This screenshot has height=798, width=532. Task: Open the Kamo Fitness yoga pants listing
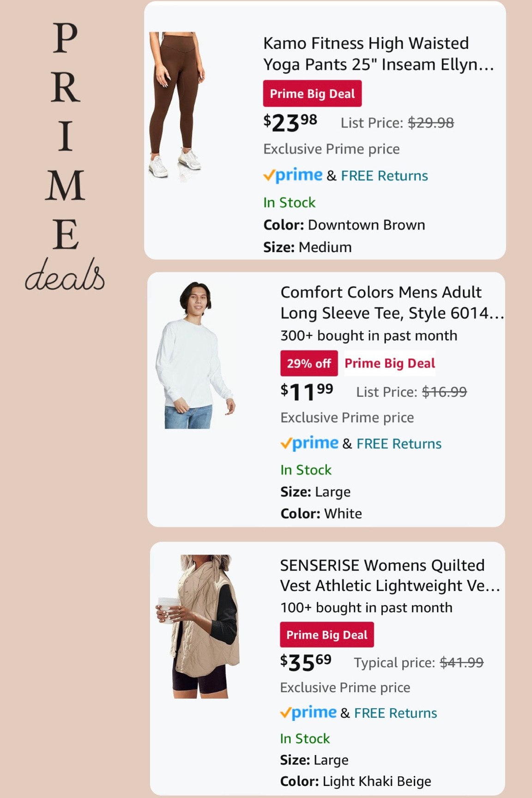(x=379, y=54)
